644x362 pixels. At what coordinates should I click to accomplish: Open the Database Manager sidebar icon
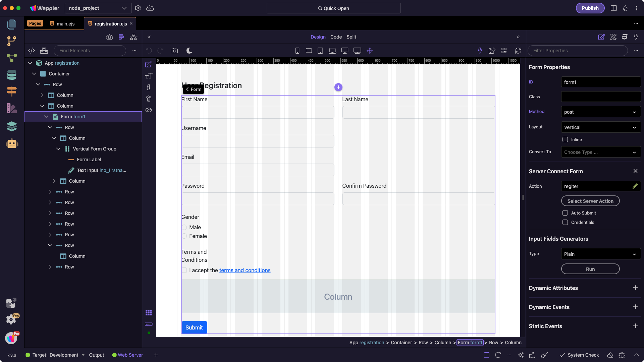(12, 75)
